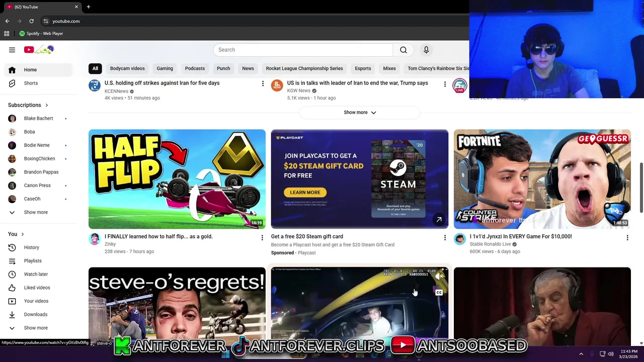Open more options for Steam gift card ad
Viewport: 644px width, 362px height.
445,237
